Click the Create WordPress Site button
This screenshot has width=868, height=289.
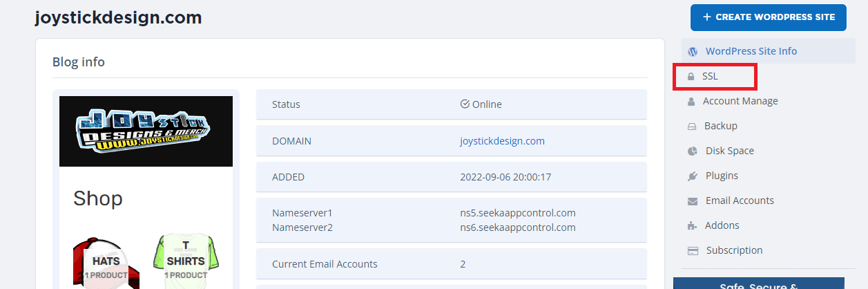[769, 17]
